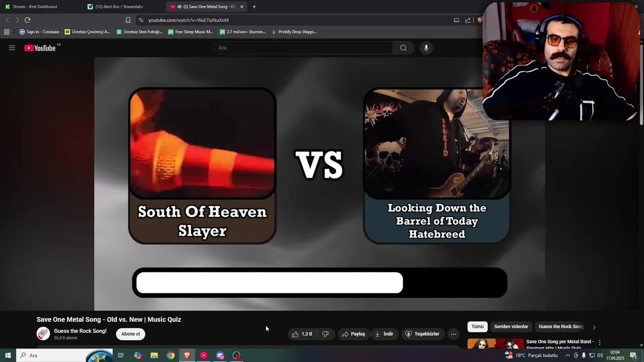This screenshot has height=362, width=644.
Task: Open the Sign In - Coinbase bookmark
Action: 39,32
